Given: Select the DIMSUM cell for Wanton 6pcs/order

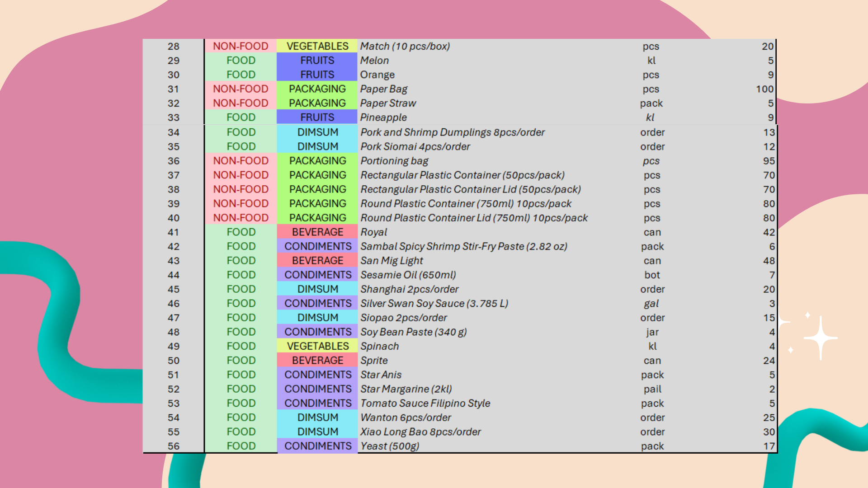Looking at the screenshot, I should click(x=317, y=417).
